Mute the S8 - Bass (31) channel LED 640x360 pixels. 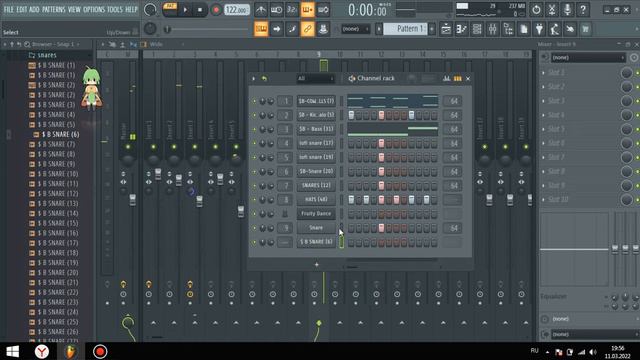point(254,129)
